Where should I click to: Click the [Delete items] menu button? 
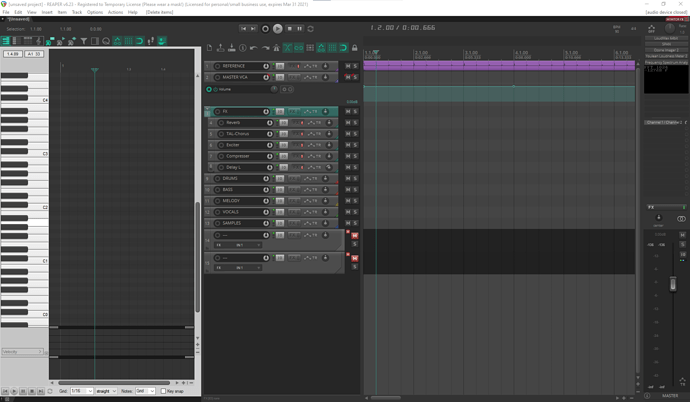click(x=160, y=12)
